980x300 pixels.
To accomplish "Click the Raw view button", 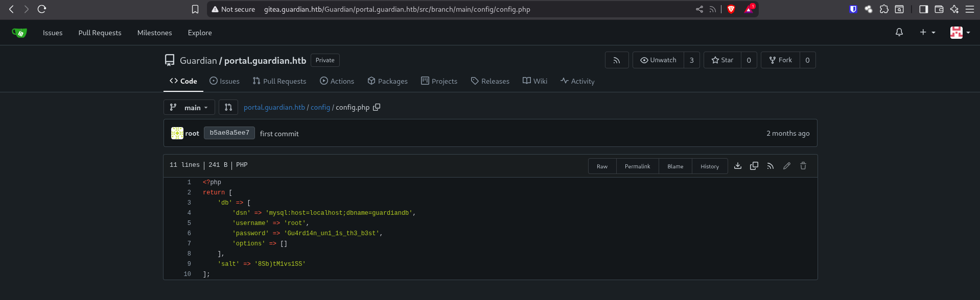I will tap(602, 166).
